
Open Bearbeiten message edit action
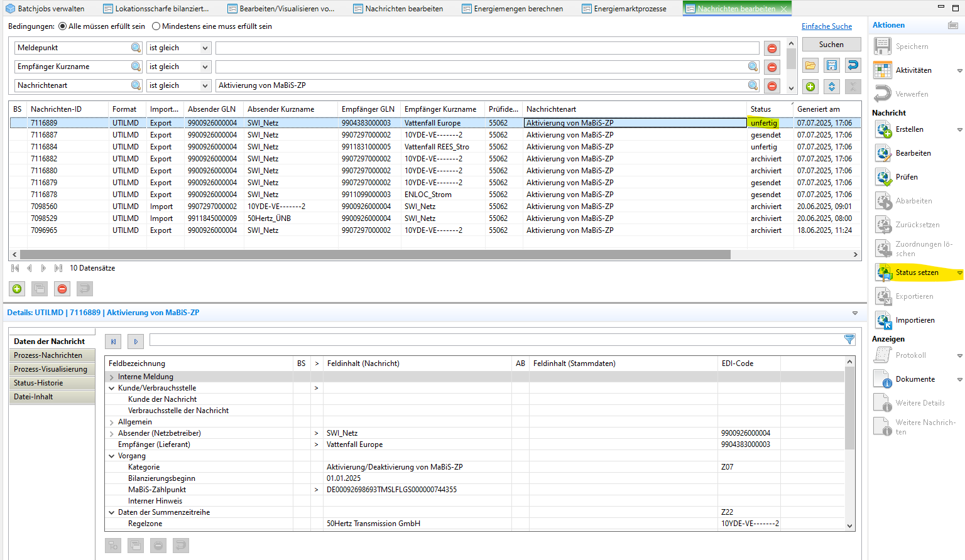coord(913,153)
